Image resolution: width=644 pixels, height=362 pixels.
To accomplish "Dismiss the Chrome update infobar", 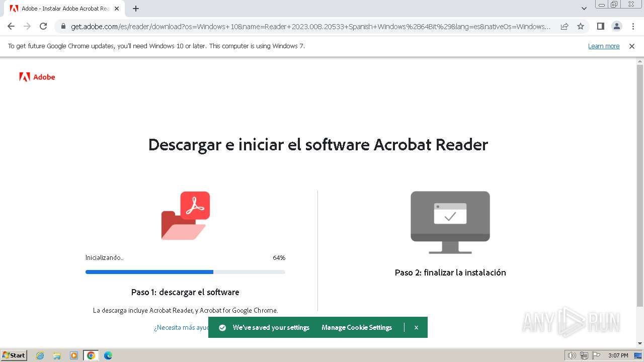I will (x=632, y=46).
